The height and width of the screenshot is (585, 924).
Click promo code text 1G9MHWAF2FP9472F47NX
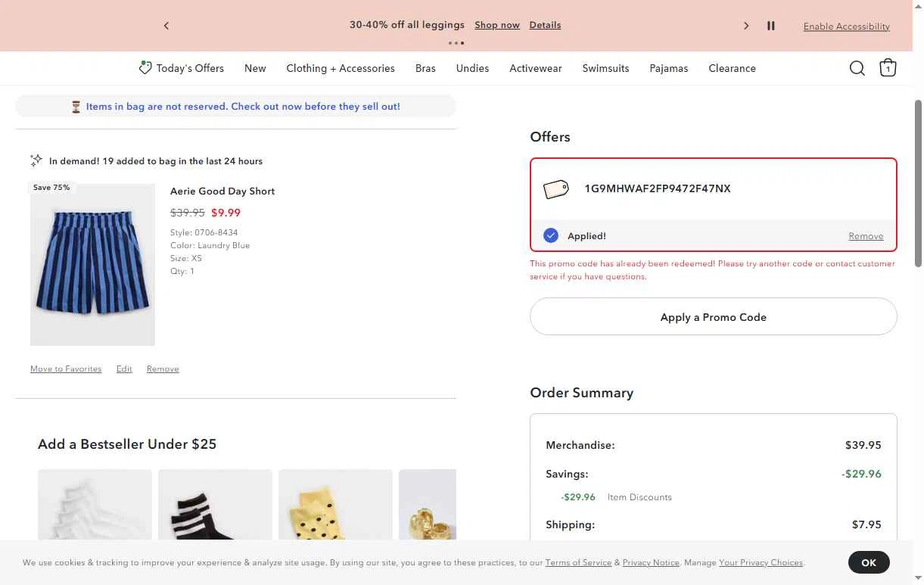(x=658, y=188)
